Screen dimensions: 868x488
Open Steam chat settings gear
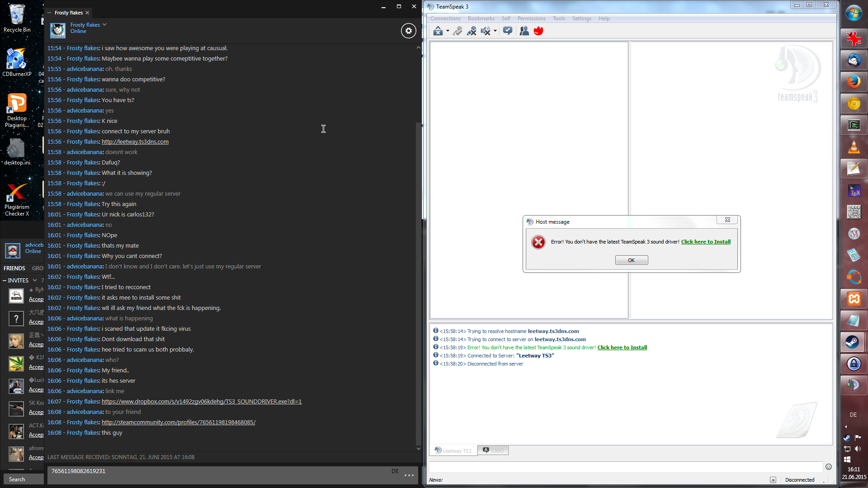tap(408, 31)
